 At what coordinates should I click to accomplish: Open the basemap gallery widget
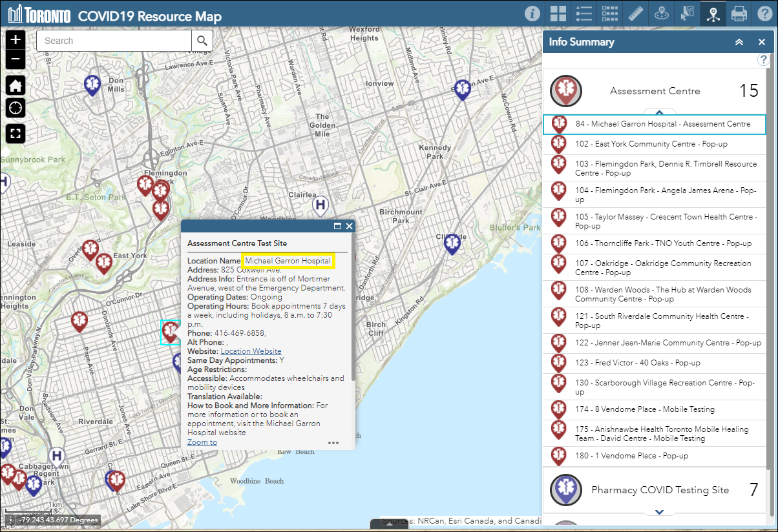tap(558, 14)
